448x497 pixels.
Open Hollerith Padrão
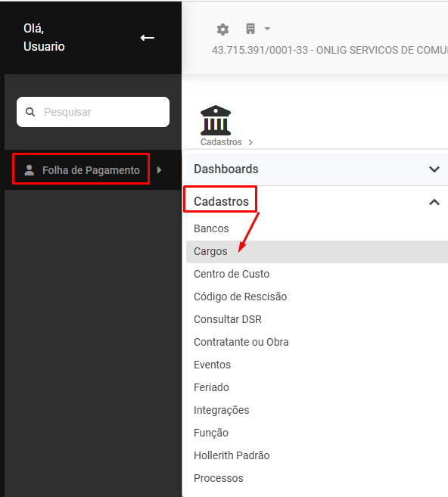[x=232, y=455]
